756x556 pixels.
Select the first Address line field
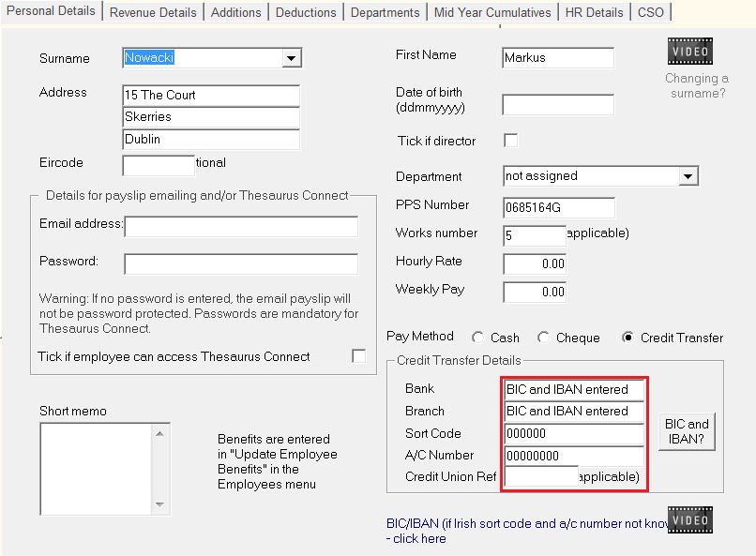(211, 96)
